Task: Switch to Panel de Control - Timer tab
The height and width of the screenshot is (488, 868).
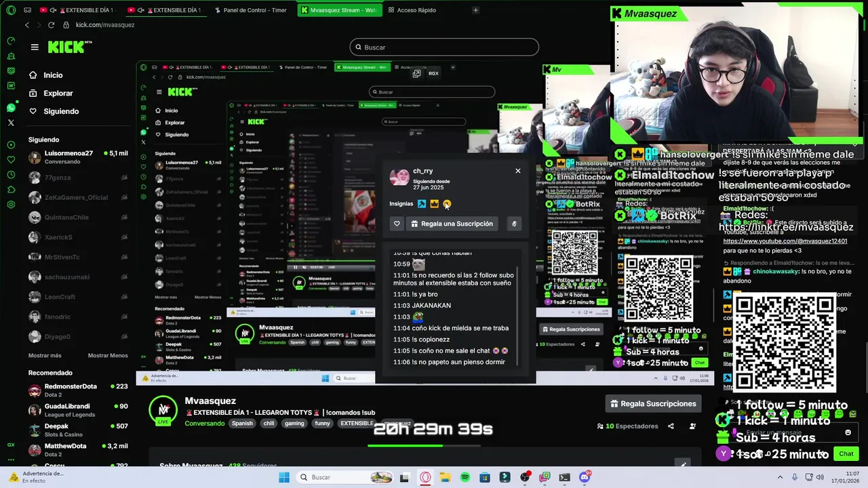Action: 251,10
